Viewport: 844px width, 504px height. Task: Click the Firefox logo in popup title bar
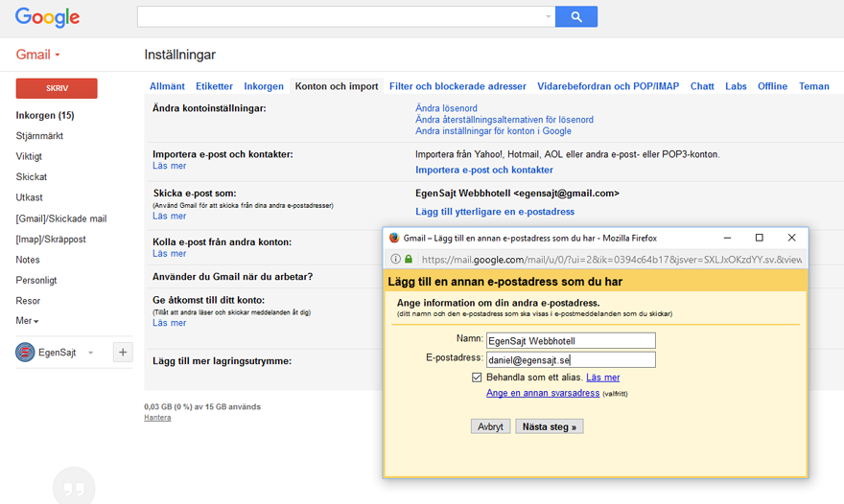coord(394,238)
